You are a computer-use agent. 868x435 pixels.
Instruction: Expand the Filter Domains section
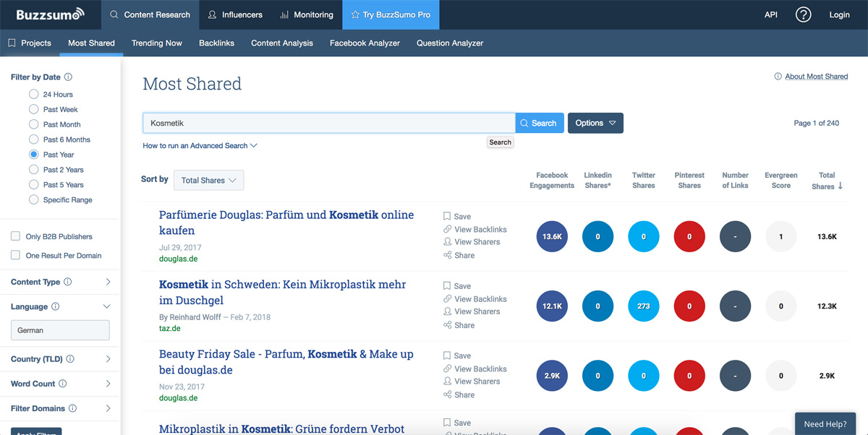[x=108, y=409]
